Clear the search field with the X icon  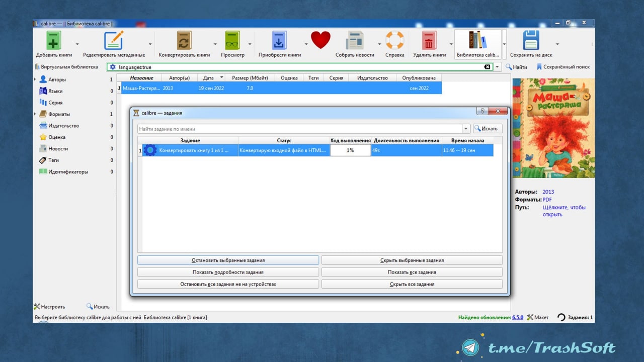pyautogui.click(x=487, y=67)
